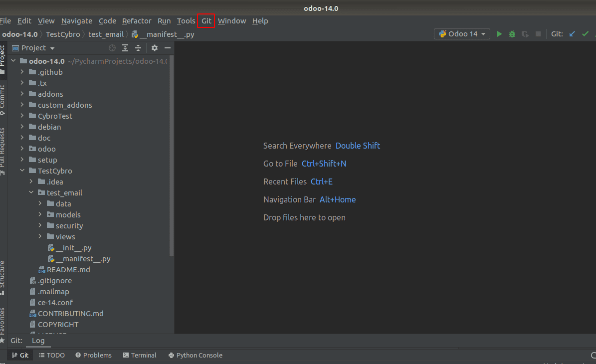Viewport: 596px width, 364px height.
Task: Open the Python Console tool window
Action: tap(195, 355)
